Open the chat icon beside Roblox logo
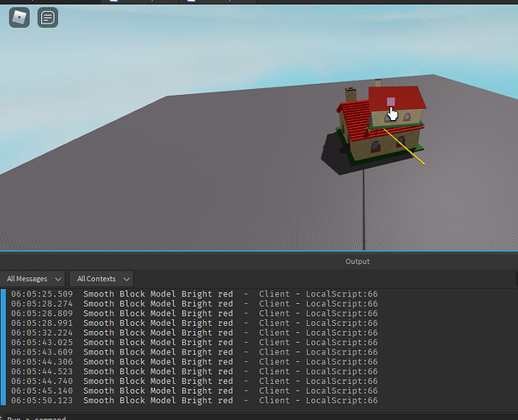This screenshot has height=420, width=518. 48,18
